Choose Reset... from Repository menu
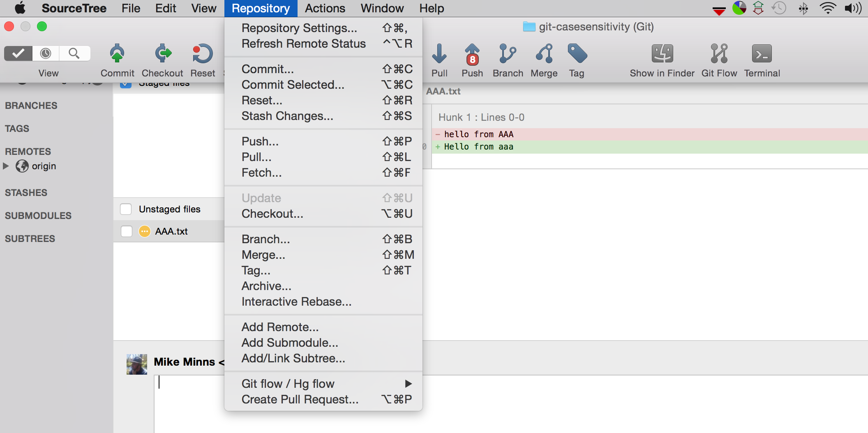868x433 pixels. [x=323, y=100]
